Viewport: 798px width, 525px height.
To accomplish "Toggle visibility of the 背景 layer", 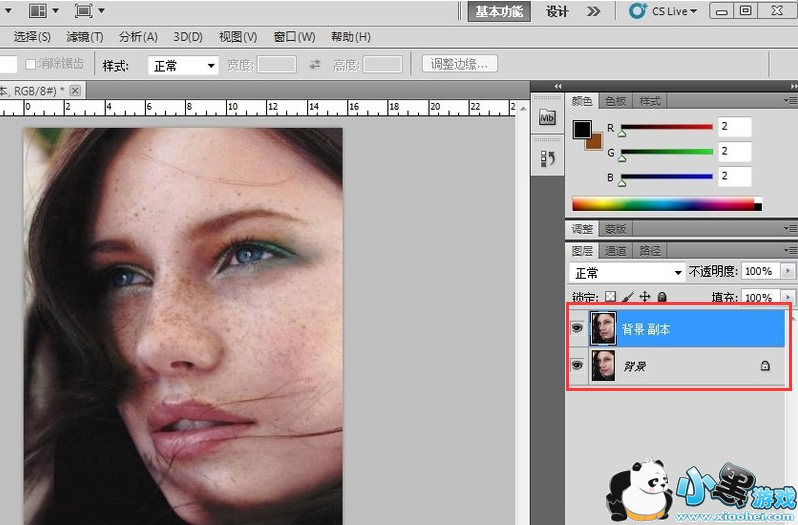I will 577,366.
